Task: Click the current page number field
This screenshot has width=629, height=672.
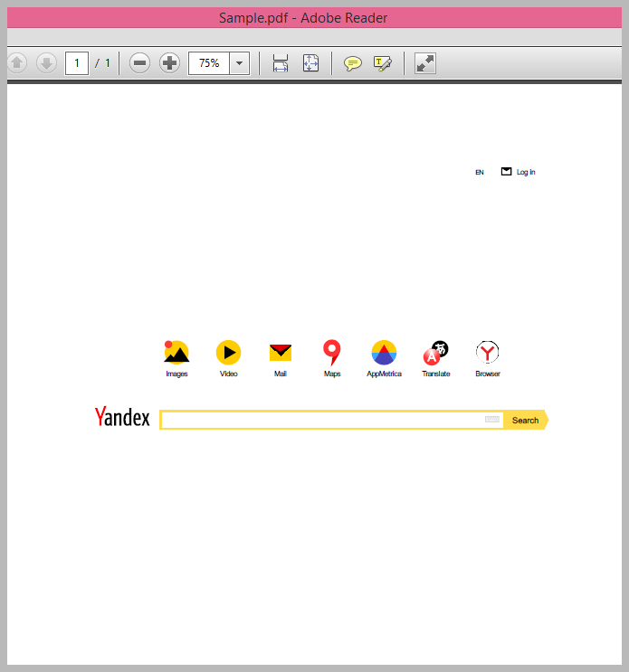Action: 77,63
